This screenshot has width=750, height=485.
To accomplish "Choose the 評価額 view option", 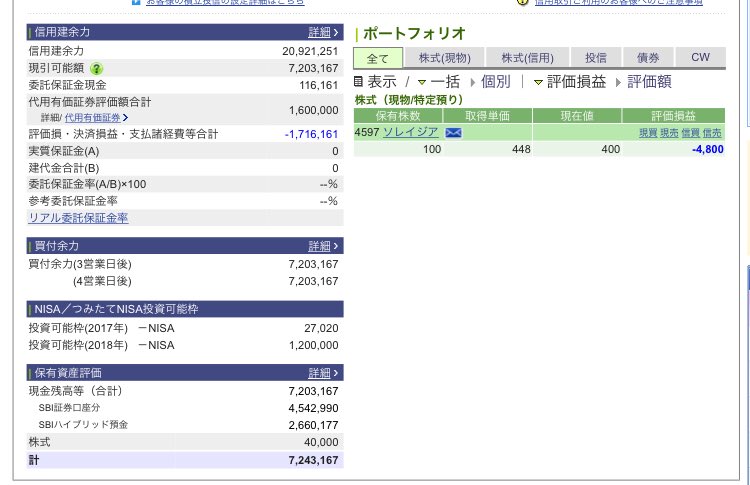I will (649, 82).
